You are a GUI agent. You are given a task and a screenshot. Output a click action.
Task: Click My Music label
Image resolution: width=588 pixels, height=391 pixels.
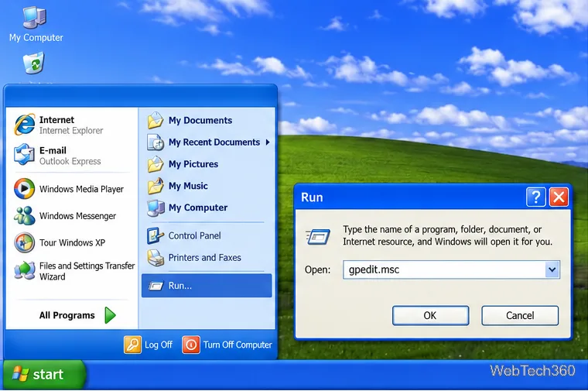188,186
